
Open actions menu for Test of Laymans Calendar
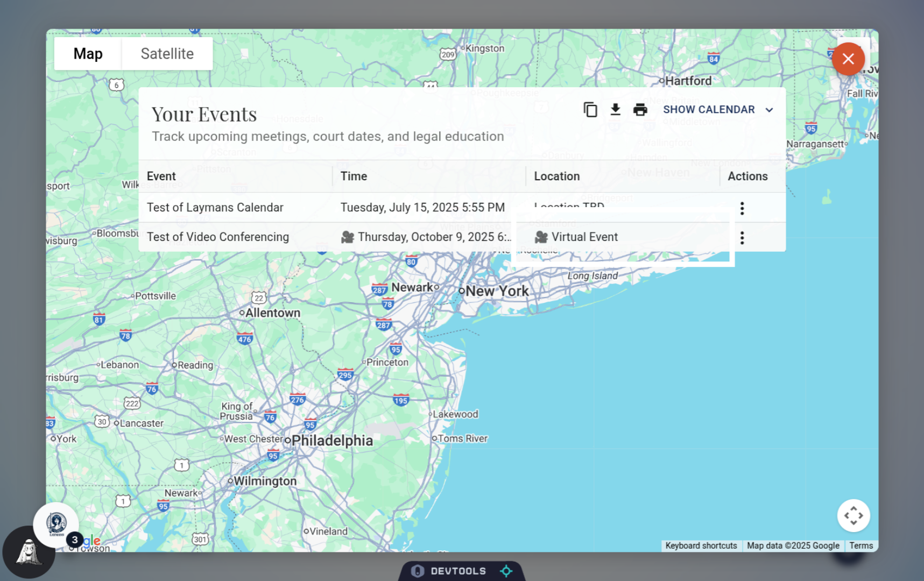[742, 208]
